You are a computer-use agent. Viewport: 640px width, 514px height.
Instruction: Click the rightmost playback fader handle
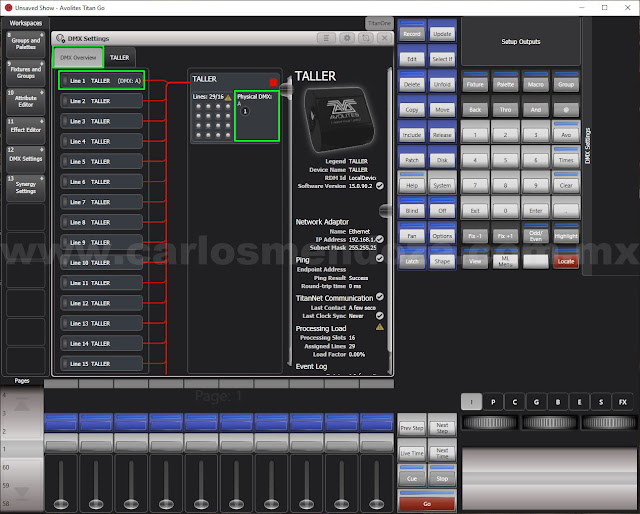(376, 505)
